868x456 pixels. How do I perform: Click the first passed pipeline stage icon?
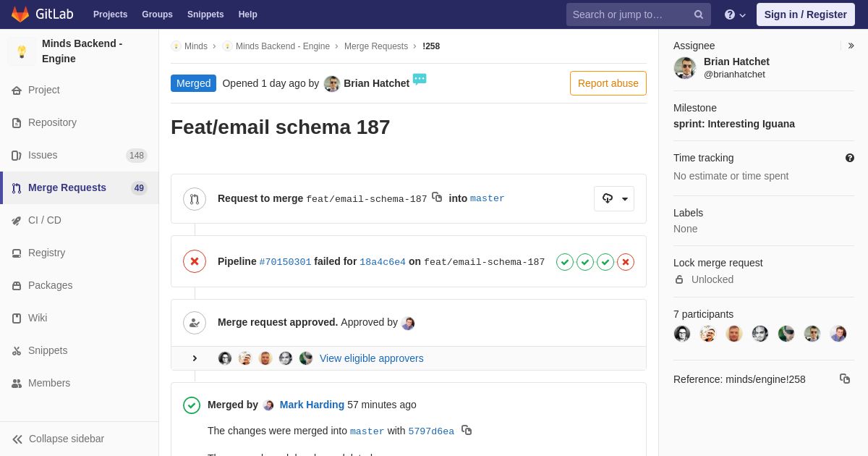565,262
